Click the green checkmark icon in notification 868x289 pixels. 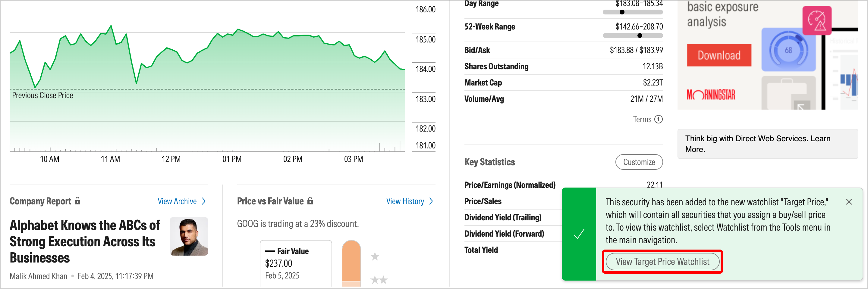point(579,234)
